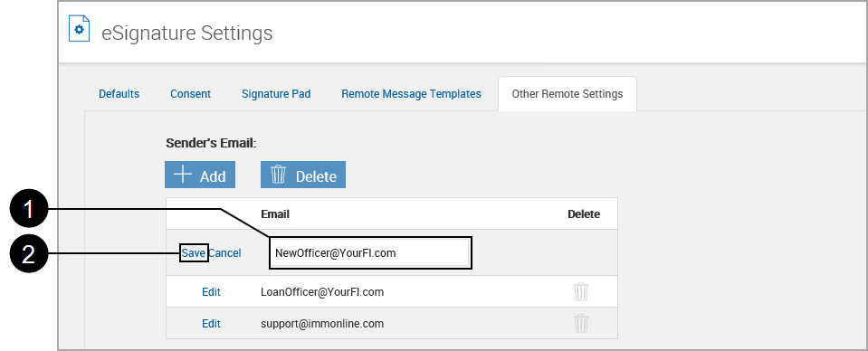Open the Defaults tab
Image resolution: width=868 pixels, height=351 pixels.
119,94
